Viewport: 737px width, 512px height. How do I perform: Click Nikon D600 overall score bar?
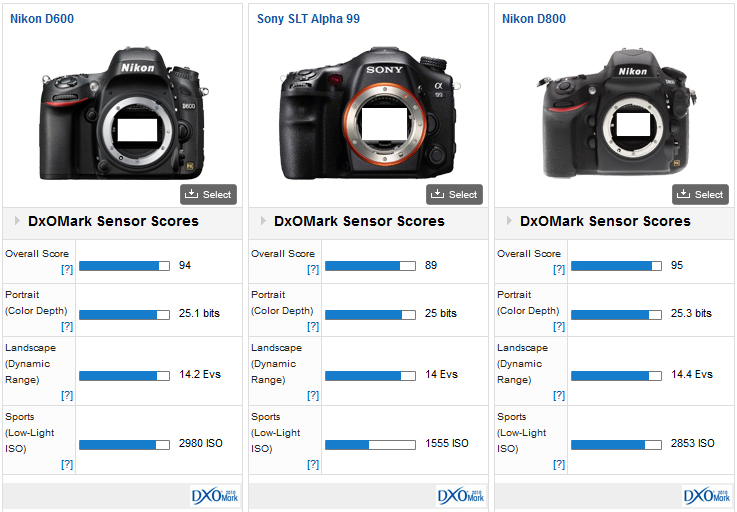(125, 266)
